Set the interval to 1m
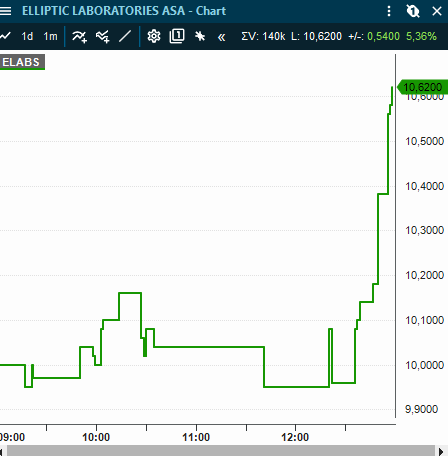The image size is (448, 456). [x=50, y=36]
